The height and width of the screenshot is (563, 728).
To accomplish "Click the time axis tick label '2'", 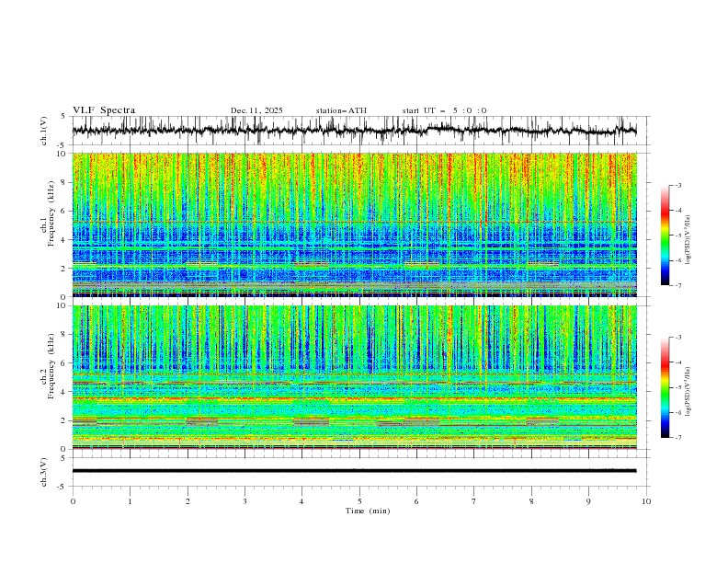I will (x=188, y=501).
